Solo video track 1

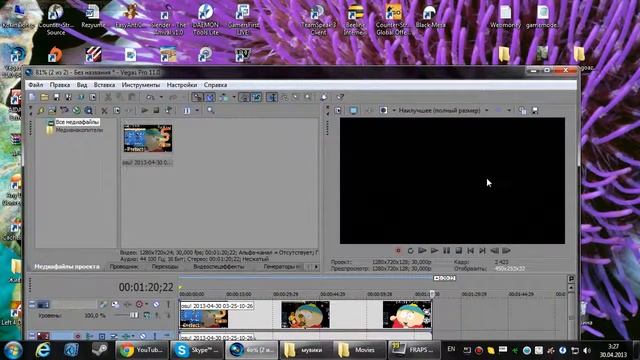[x=168, y=304]
